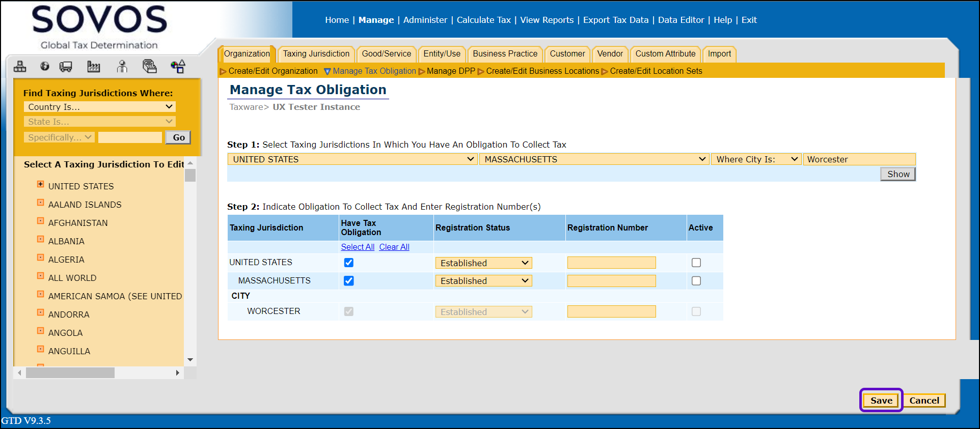980x429 pixels.
Task: Uncheck tax obligation for MASSACHUSETTS
Action: click(348, 281)
